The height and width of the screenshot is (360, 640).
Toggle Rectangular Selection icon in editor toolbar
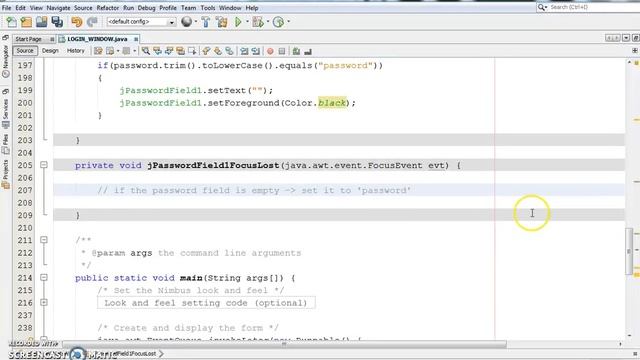pos(192,51)
